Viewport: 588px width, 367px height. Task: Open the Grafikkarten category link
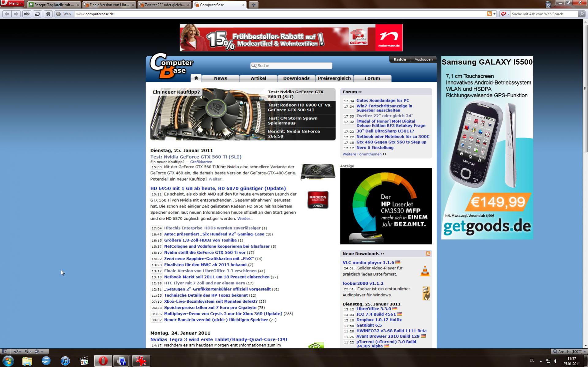201,162
